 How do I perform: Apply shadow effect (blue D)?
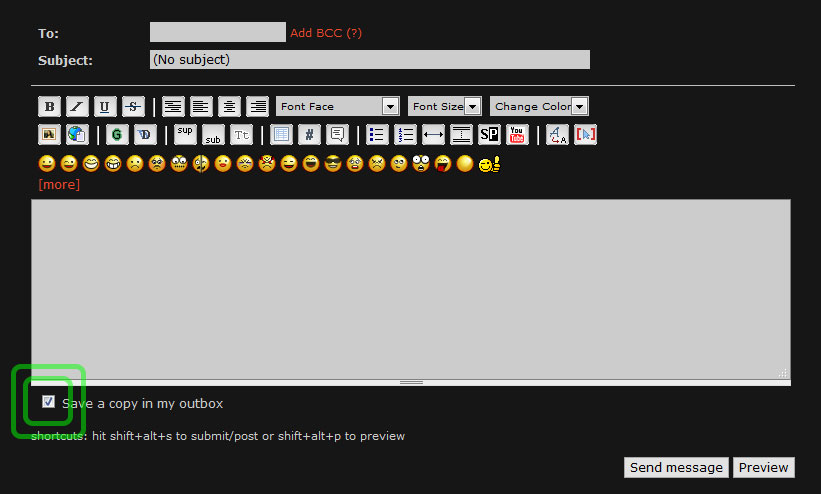click(145, 135)
